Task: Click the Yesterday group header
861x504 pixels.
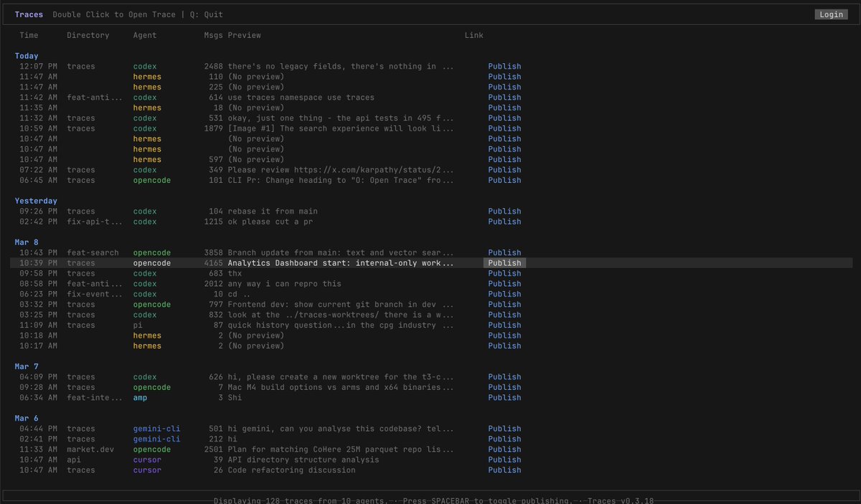Action: click(36, 201)
